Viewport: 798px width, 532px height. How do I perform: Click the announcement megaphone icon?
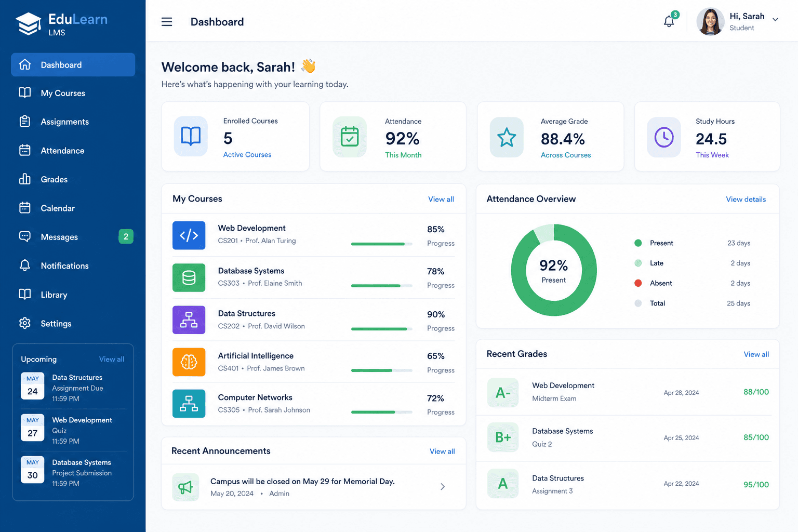(x=185, y=487)
